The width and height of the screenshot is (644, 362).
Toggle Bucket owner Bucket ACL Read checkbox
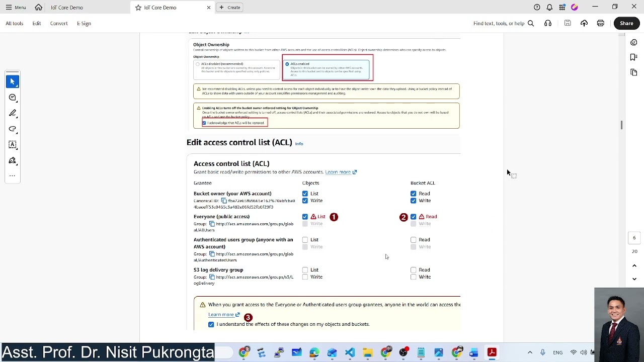coord(414,194)
